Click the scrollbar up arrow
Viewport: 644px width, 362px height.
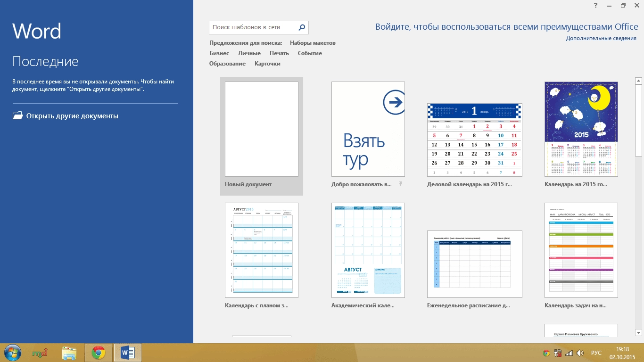(x=639, y=81)
